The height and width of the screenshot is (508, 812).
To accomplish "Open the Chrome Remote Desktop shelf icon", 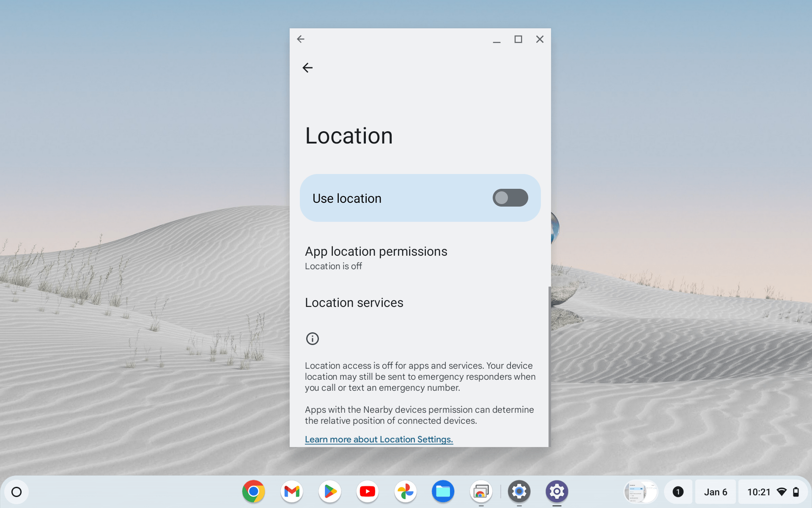I will [481, 491].
